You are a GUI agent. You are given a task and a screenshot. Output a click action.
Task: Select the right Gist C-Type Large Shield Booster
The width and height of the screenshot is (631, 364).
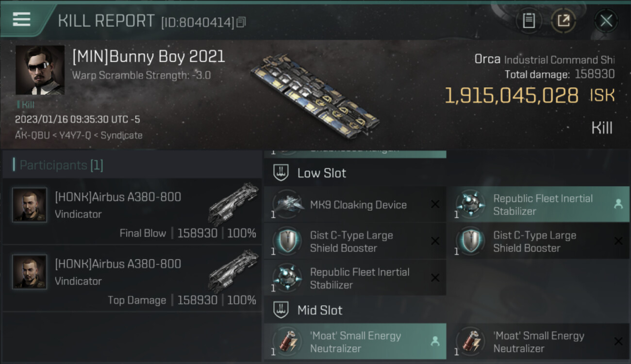(534, 241)
